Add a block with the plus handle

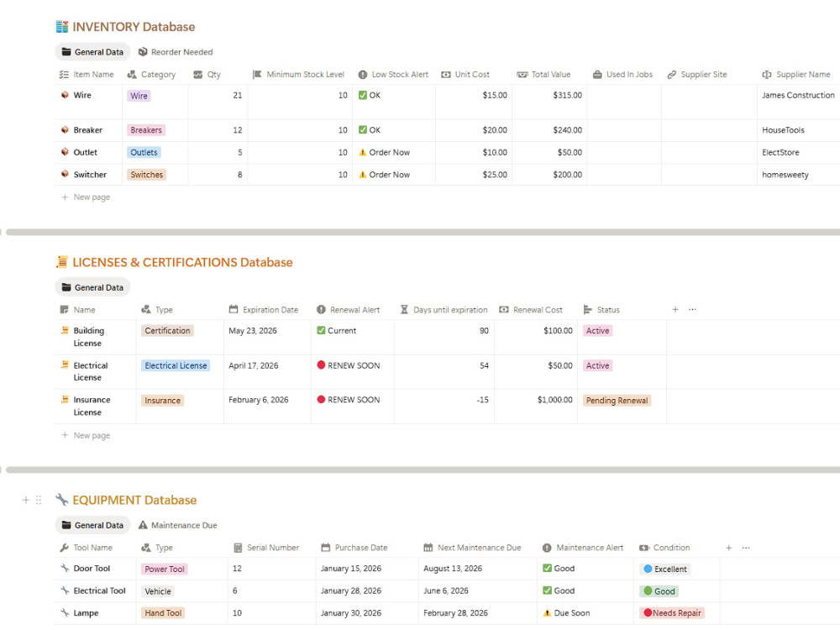click(25, 500)
